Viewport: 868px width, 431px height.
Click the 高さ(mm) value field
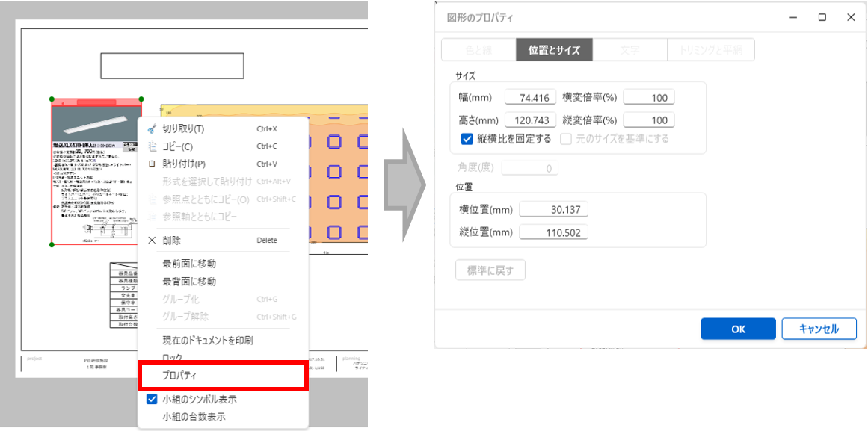pyautogui.click(x=531, y=120)
